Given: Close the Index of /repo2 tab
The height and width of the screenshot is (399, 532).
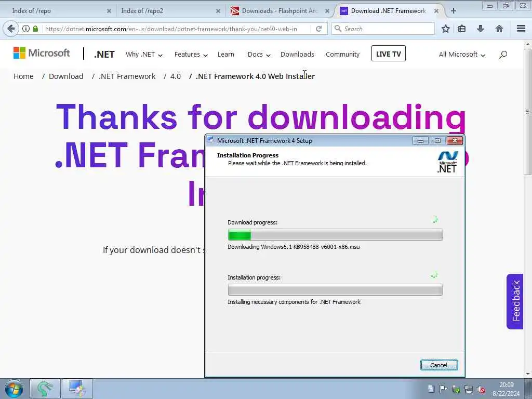Looking at the screenshot, I should [x=218, y=11].
